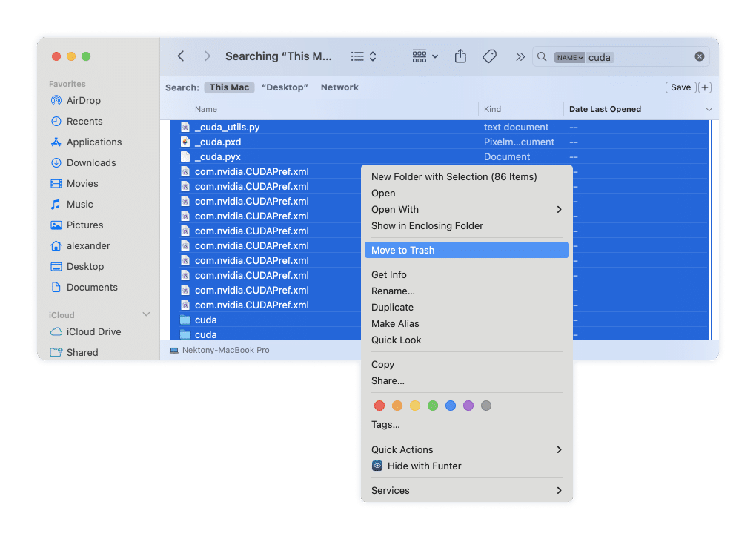Select Get Info in context menu

pos(389,275)
